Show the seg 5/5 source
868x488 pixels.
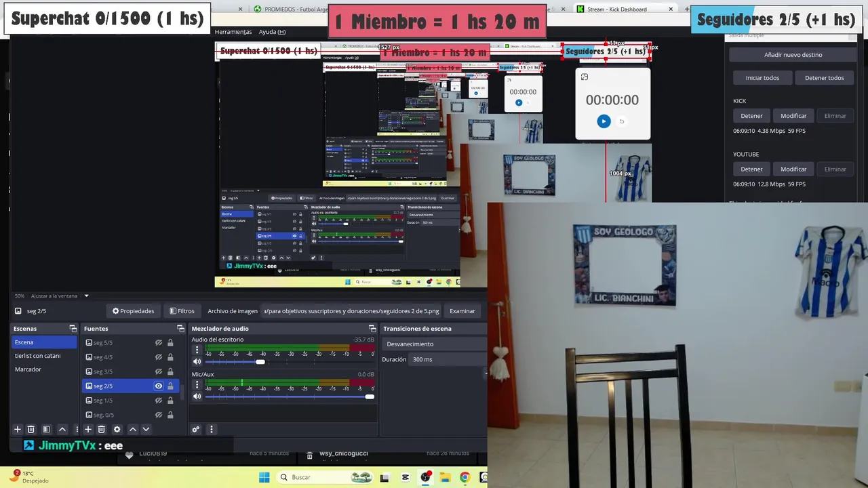[x=159, y=343]
